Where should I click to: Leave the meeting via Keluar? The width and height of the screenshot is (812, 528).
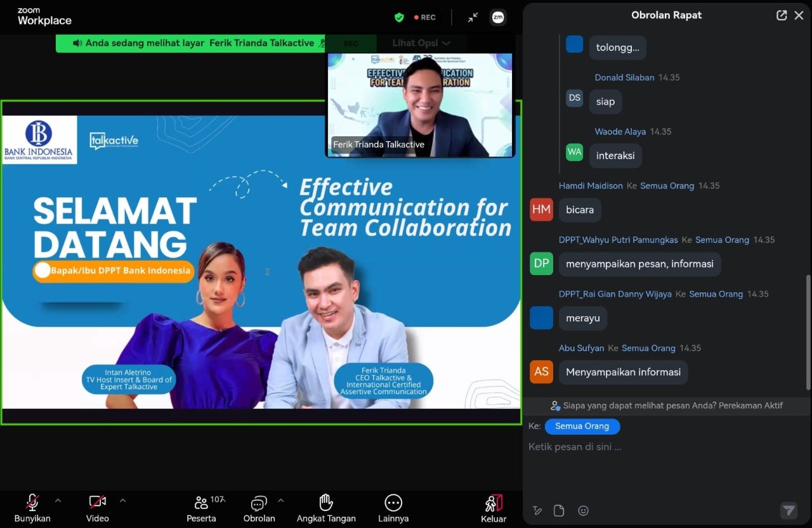[494, 508]
